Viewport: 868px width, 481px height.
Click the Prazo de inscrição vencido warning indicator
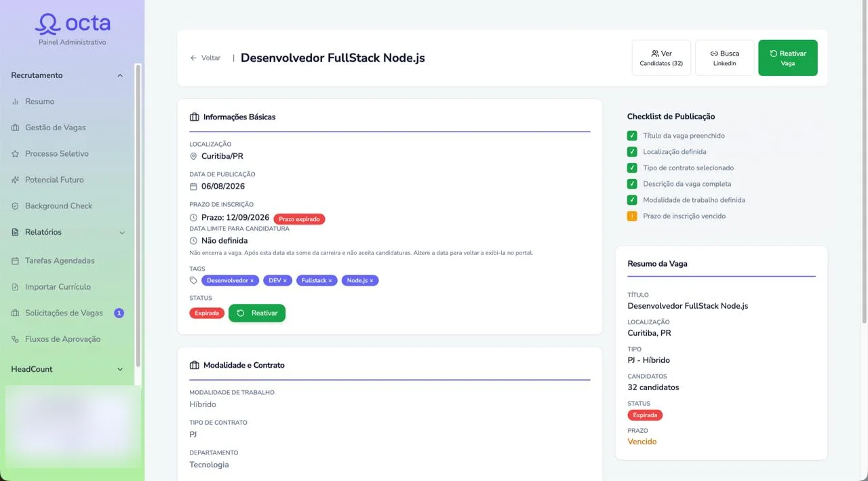tap(632, 216)
